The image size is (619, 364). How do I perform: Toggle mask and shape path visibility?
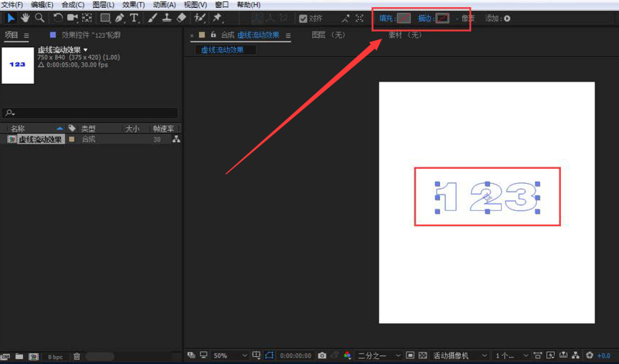(x=270, y=355)
